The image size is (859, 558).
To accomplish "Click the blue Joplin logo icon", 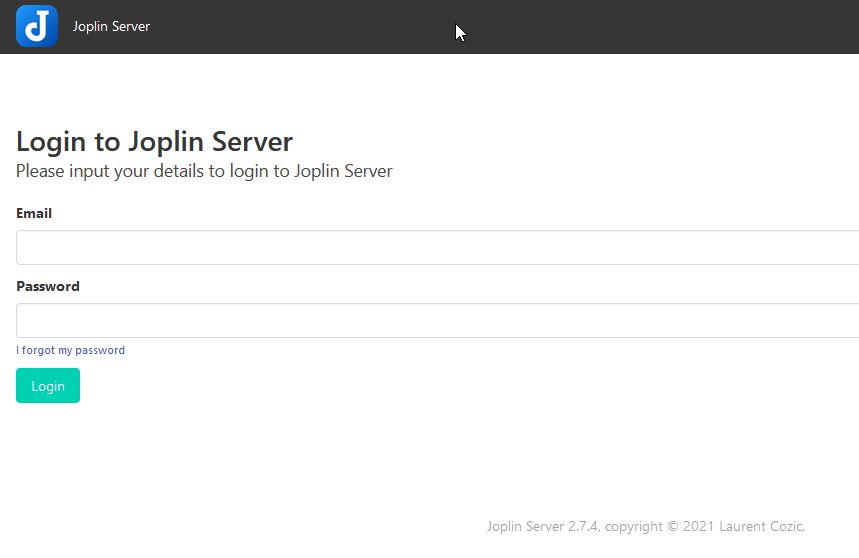I will (x=37, y=26).
